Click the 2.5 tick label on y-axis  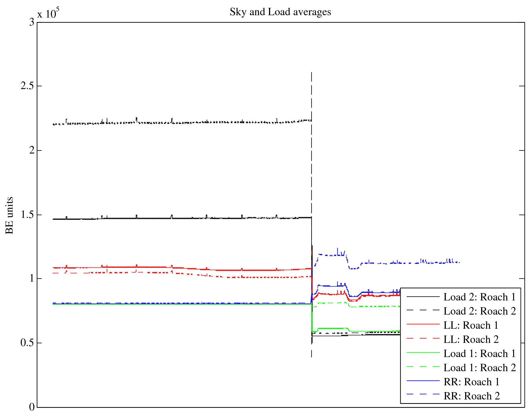[27, 86]
